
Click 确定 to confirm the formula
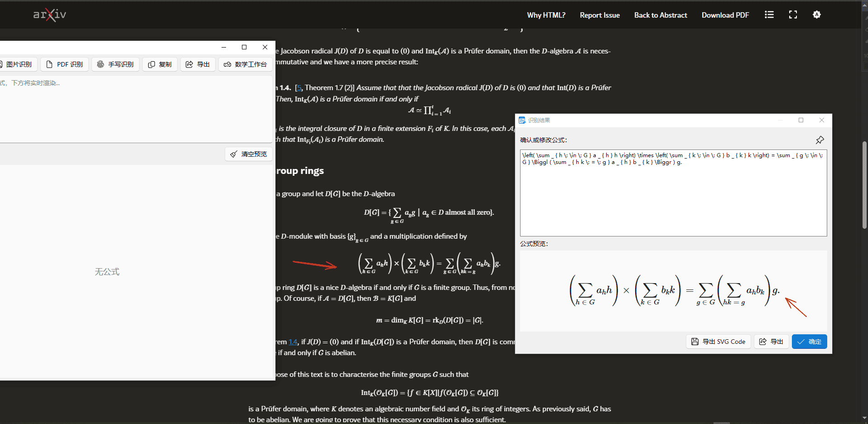click(x=810, y=342)
